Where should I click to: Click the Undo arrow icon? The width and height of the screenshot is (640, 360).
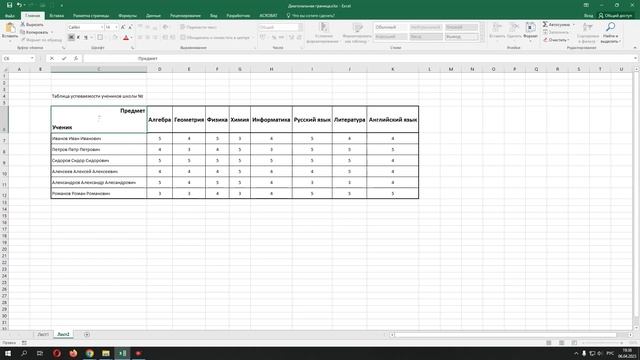pyautogui.click(x=19, y=5)
